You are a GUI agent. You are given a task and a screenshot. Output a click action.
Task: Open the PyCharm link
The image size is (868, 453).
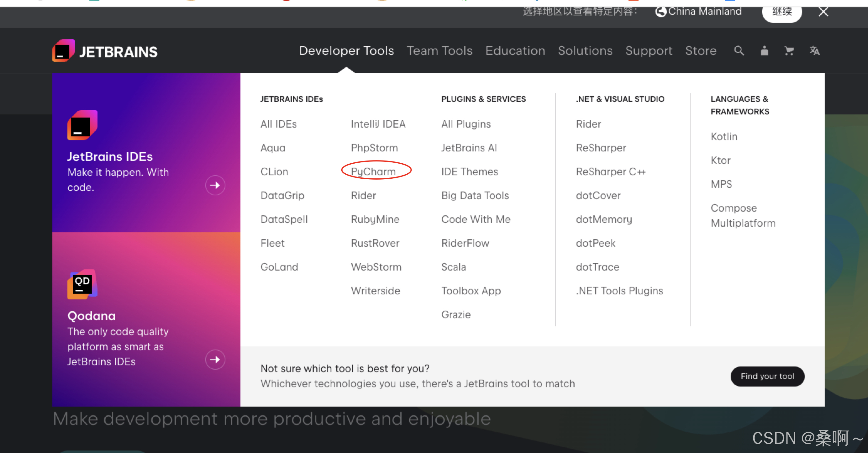(373, 171)
